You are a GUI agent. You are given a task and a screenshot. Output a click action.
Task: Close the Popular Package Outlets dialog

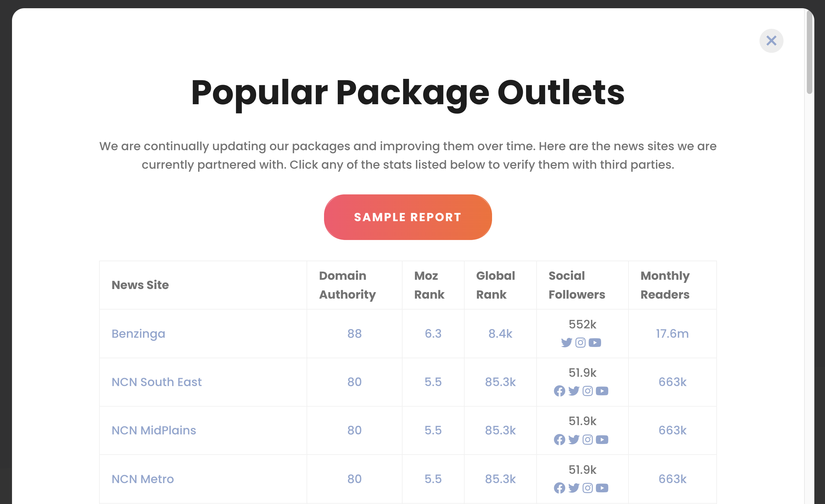tap(771, 41)
